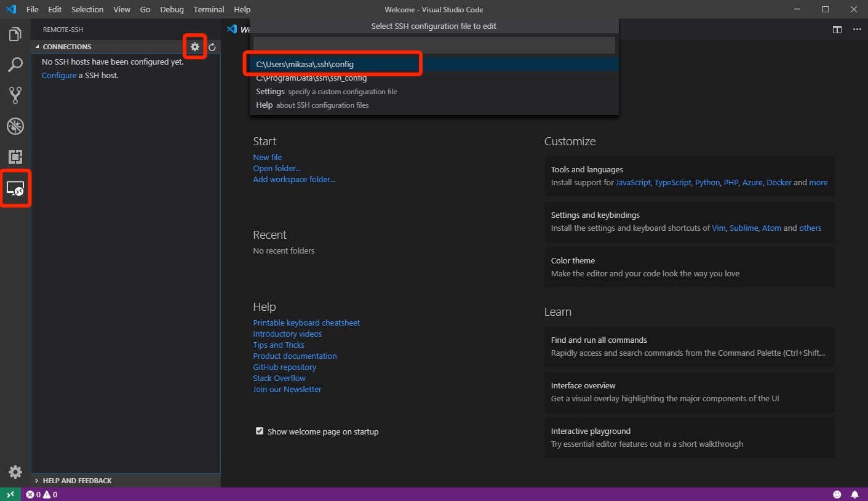Screen dimensions: 868x501
Task: Click the VS Code logo in title bar
Action: [x=11, y=9]
